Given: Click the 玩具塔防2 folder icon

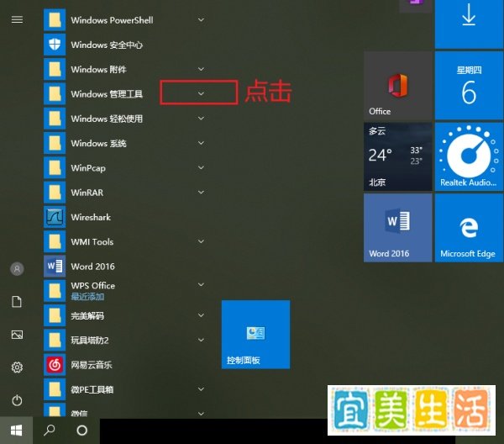Looking at the screenshot, I should [55, 340].
